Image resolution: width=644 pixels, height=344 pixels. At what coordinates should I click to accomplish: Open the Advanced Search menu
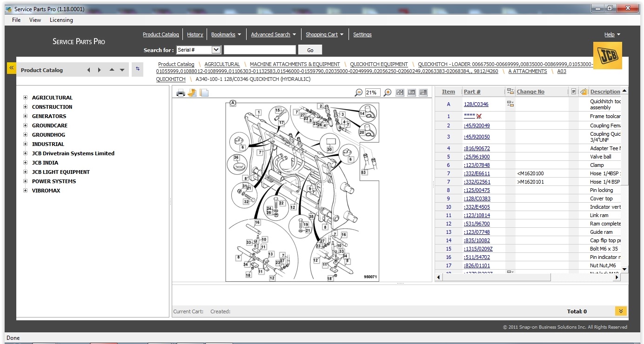click(274, 34)
